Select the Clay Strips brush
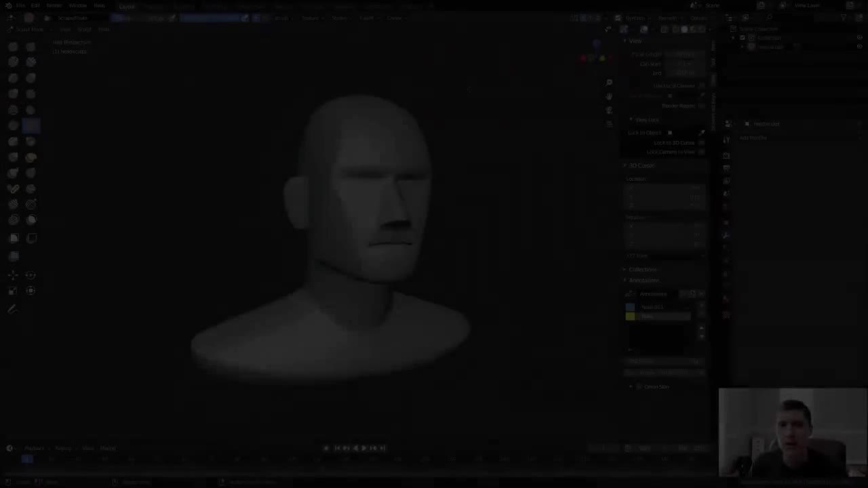The width and height of the screenshot is (868, 488). pyautogui.click(x=31, y=62)
